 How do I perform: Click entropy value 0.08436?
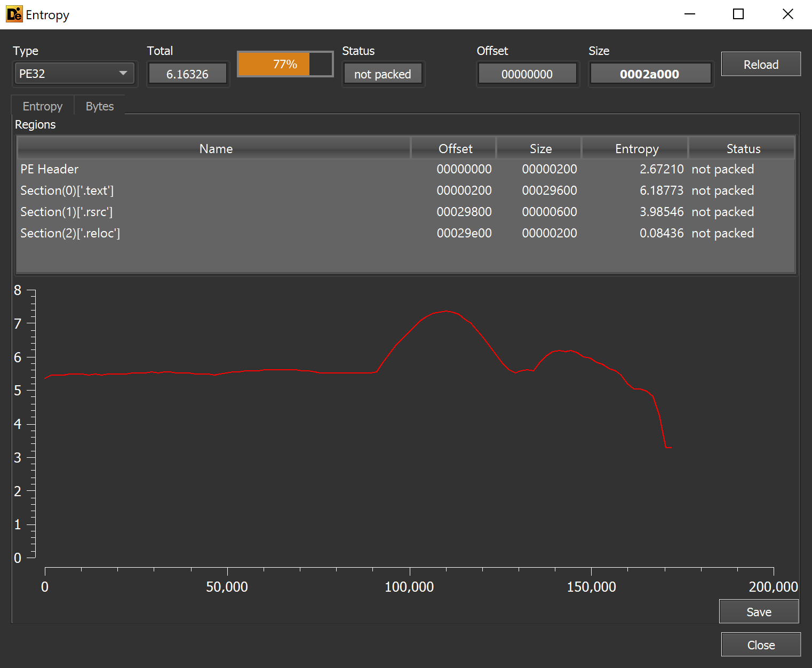(662, 233)
